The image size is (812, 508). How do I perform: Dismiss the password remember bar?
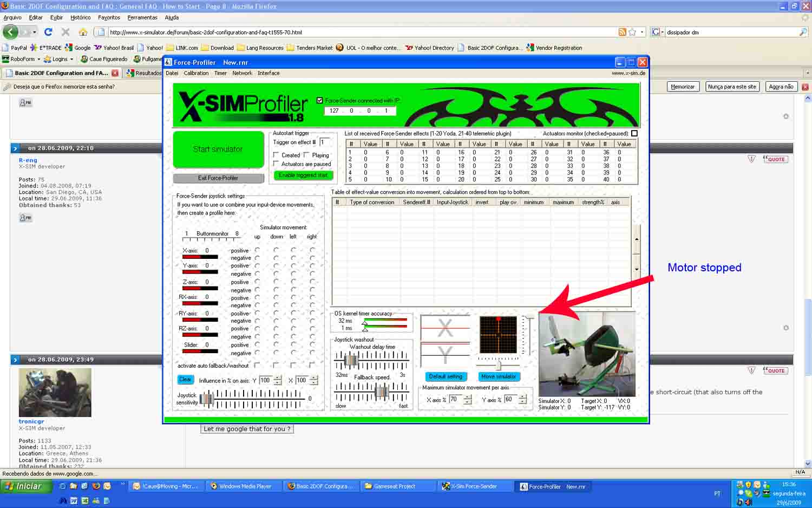pos(805,87)
